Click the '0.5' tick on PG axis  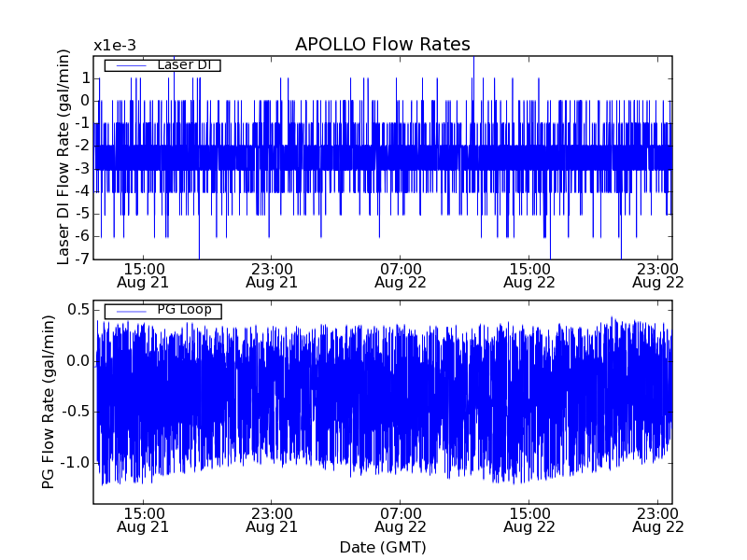pyautogui.click(x=78, y=310)
